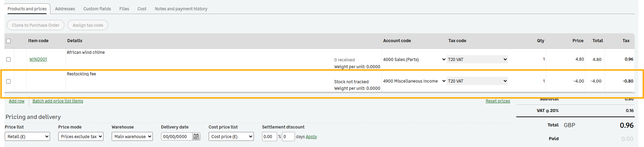Tick the select-all checkbox in header row
The image size is (644, 147).
(9, 41)
